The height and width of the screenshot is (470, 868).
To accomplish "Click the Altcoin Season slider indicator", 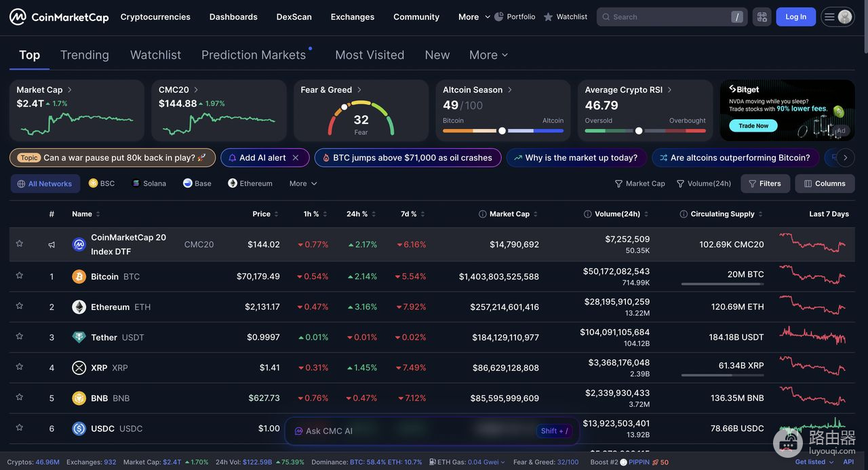I will [x=502, y=131].
